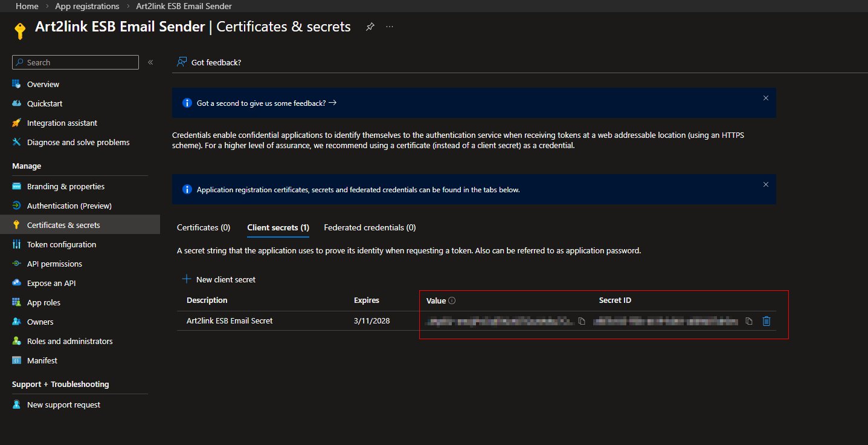Open Branding & properties

coord(66,186)
